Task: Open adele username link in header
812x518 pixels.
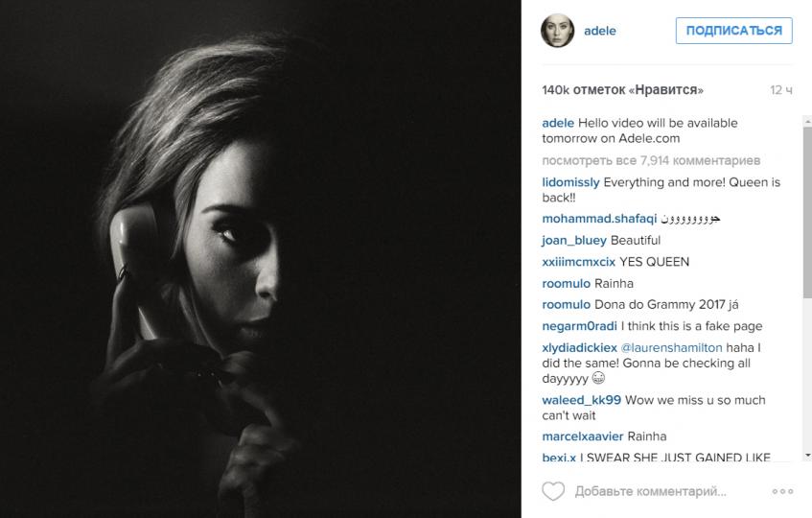Action: [x=600, y=31]
